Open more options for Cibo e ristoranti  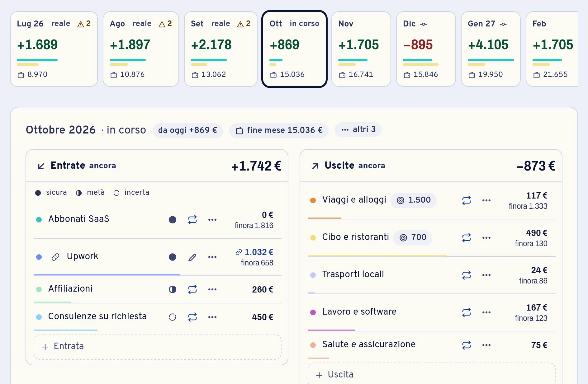(486, 238)
